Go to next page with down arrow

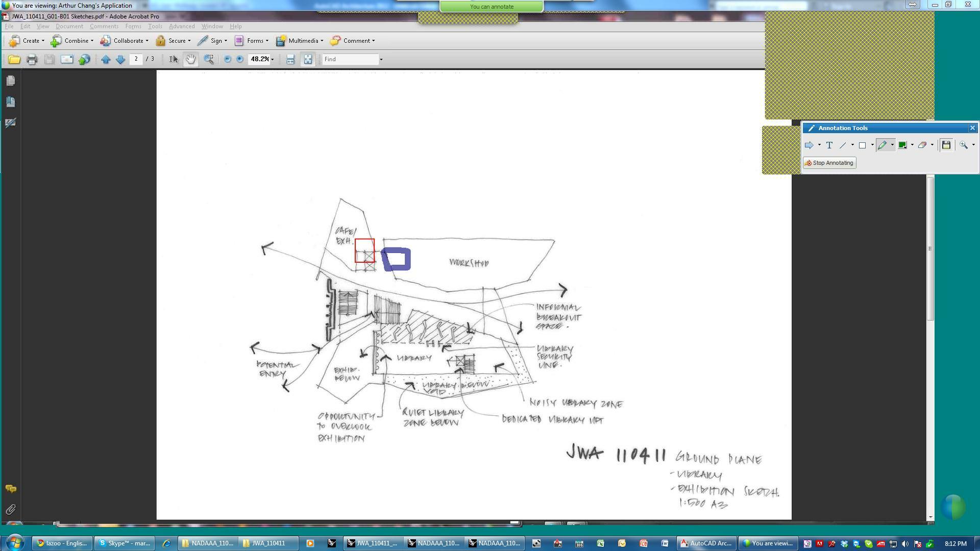(120, 59)
